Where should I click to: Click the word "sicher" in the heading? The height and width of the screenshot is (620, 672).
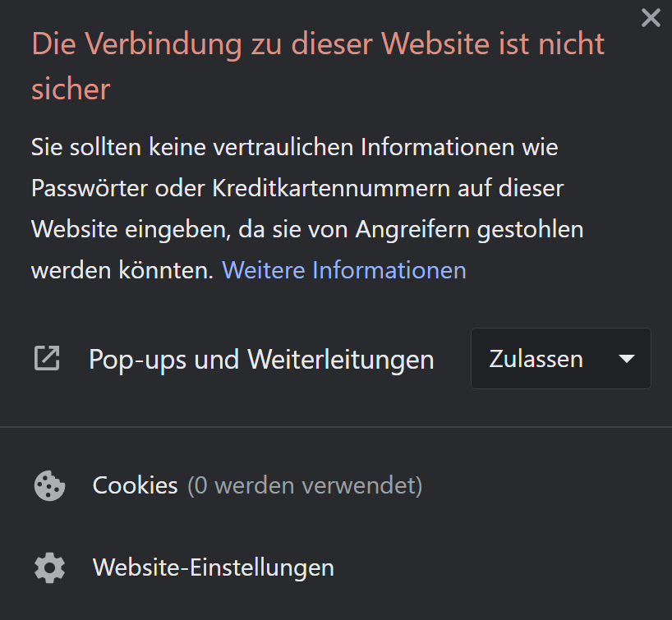pos(71,90)
